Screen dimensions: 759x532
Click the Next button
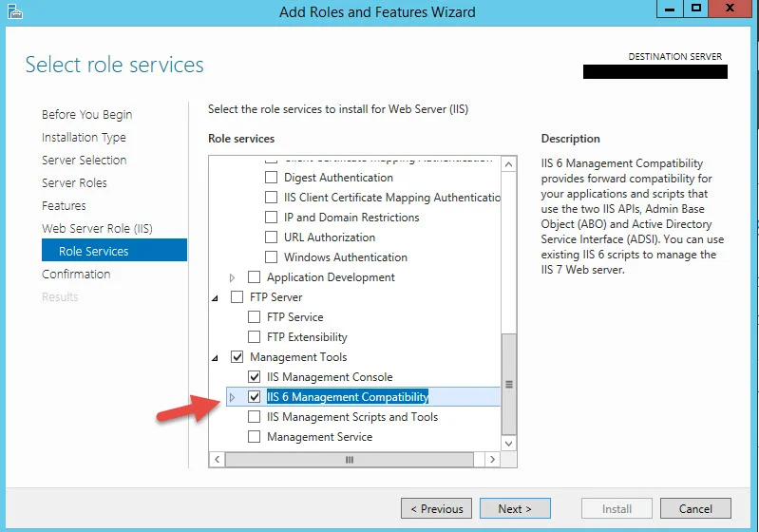click(515, 509)
